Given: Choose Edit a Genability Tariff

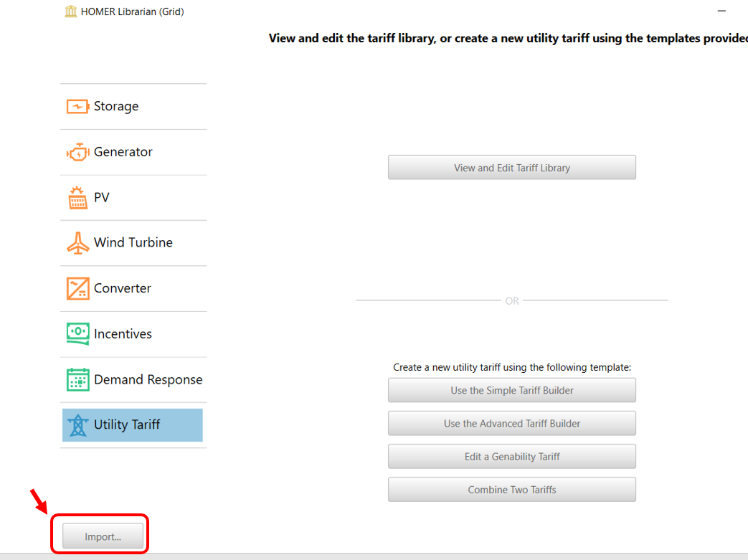Looking at the screenshot, I should (x=511, y=457).
